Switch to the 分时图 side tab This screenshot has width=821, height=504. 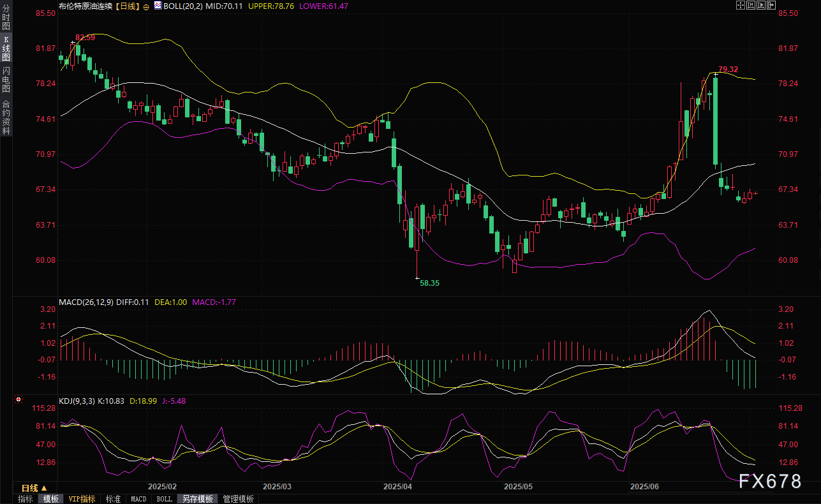6,18
